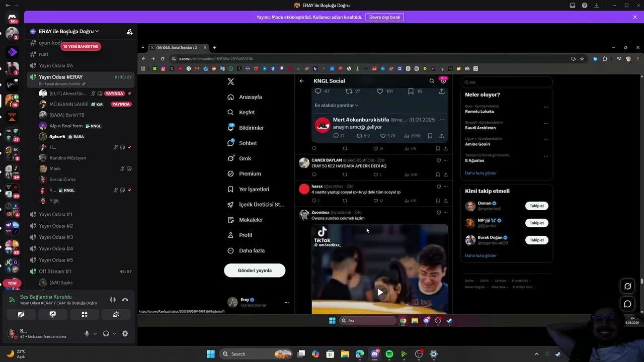The height and width of the screenshot is (362, 644).
Task: Open more options for Romelu Lukaku trend
Action: (x=545, y=107)
